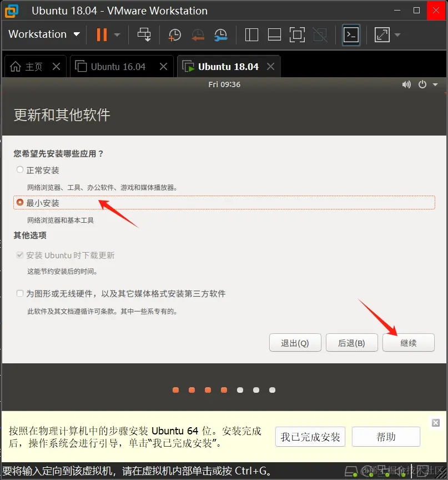Toggle the library sidebar view

[251, 34]
